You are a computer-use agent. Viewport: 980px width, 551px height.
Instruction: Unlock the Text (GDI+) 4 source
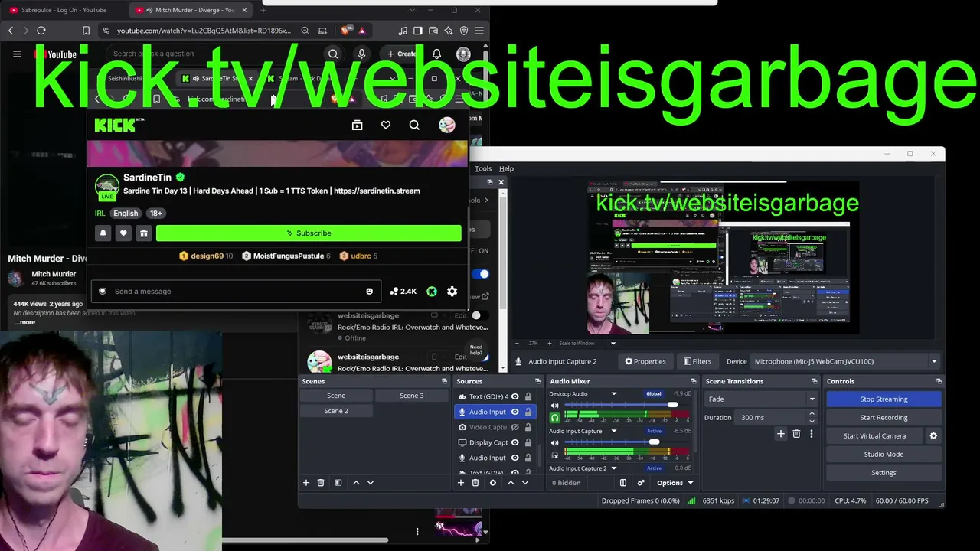(x=528, y=396)
